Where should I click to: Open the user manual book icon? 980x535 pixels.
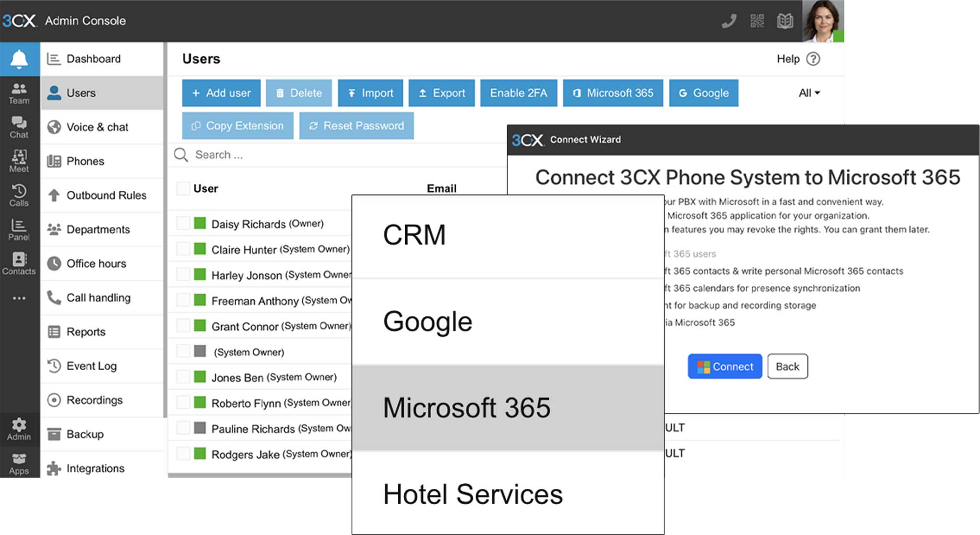(x=785, y=21)
